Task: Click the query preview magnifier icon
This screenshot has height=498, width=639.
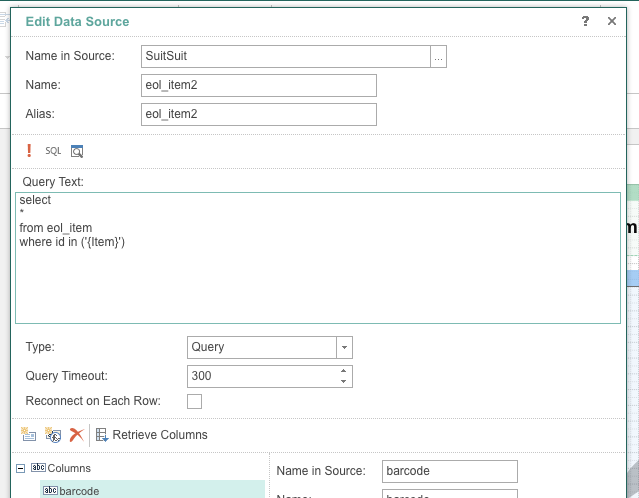Action: (x=77, y=151)
